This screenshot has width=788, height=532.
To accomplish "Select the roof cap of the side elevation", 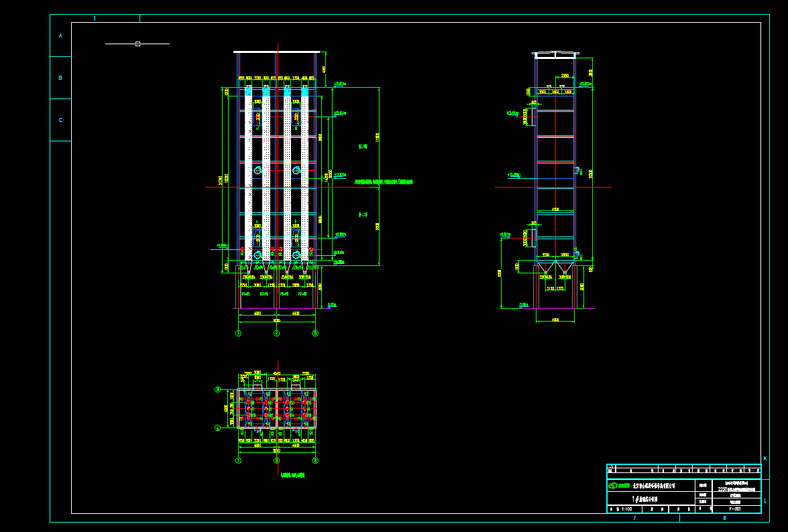I will (556, 54).
